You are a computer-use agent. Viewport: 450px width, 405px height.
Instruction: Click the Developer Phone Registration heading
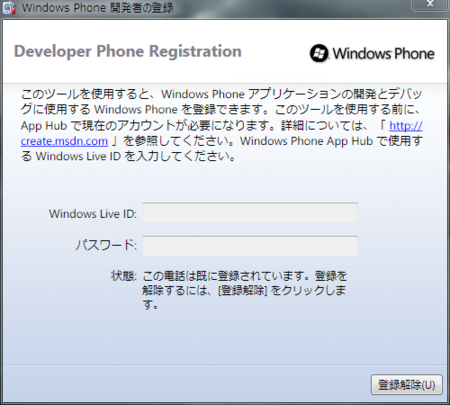[x=128, y=52]
